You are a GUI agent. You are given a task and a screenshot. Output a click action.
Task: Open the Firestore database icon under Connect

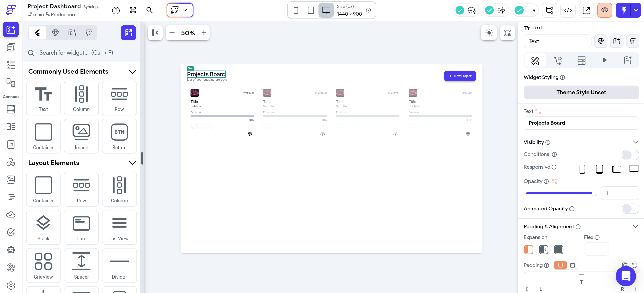11,109
